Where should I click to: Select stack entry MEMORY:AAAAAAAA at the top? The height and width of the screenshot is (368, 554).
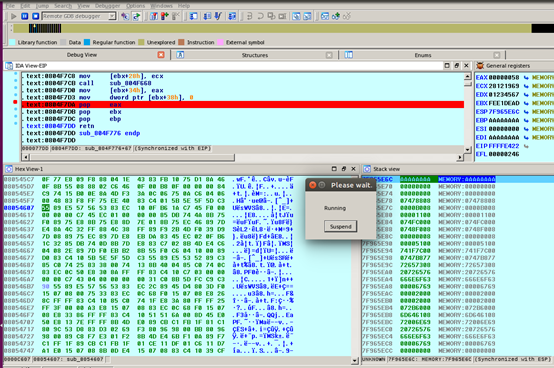(x=467, y=179)
